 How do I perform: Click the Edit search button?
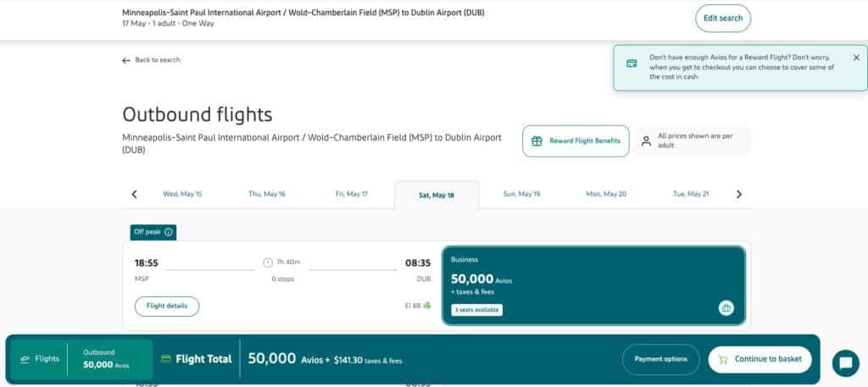point(723,19)
